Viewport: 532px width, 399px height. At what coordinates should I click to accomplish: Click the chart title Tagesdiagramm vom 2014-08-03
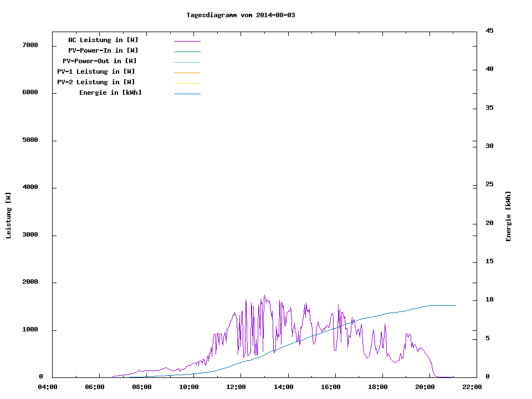point(241,15)
